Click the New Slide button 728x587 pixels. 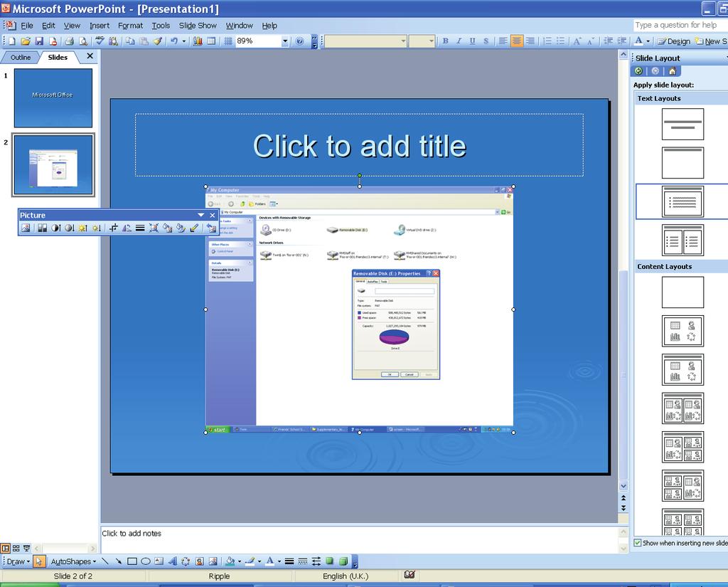pos(711,41)
